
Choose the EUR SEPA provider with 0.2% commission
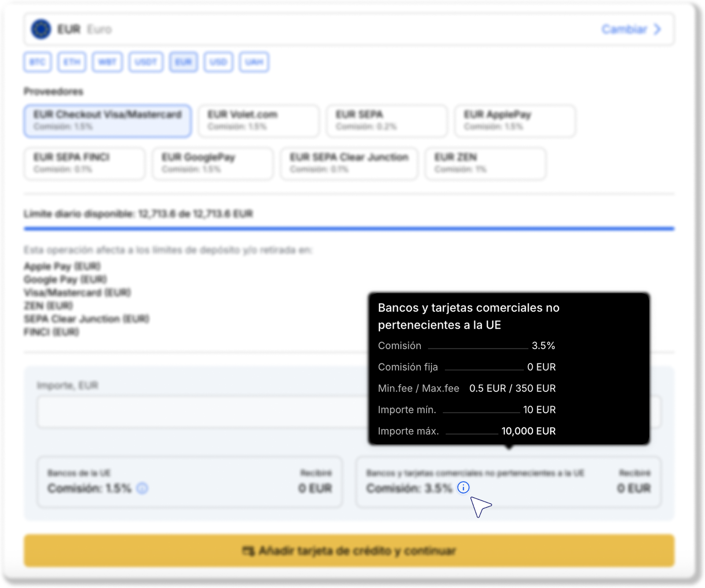click(387, 121)
